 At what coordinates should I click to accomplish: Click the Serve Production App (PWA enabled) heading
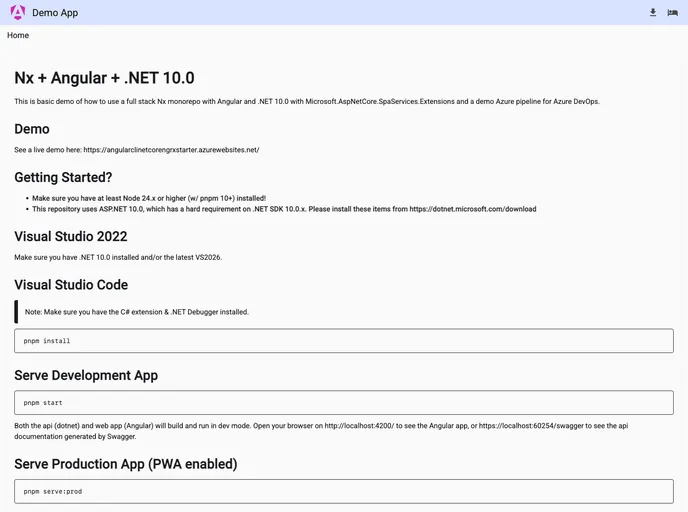[126, 464]
